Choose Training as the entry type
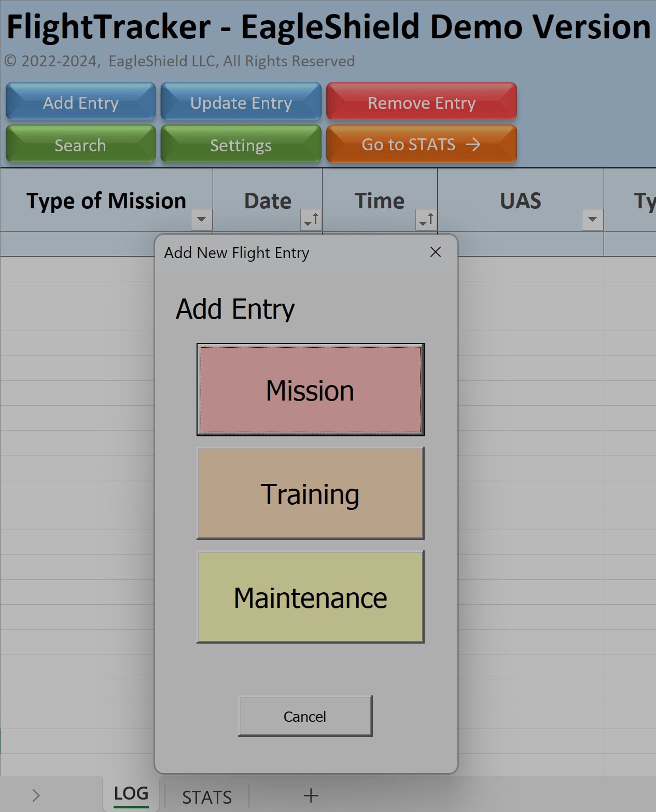 pos(310,493)
